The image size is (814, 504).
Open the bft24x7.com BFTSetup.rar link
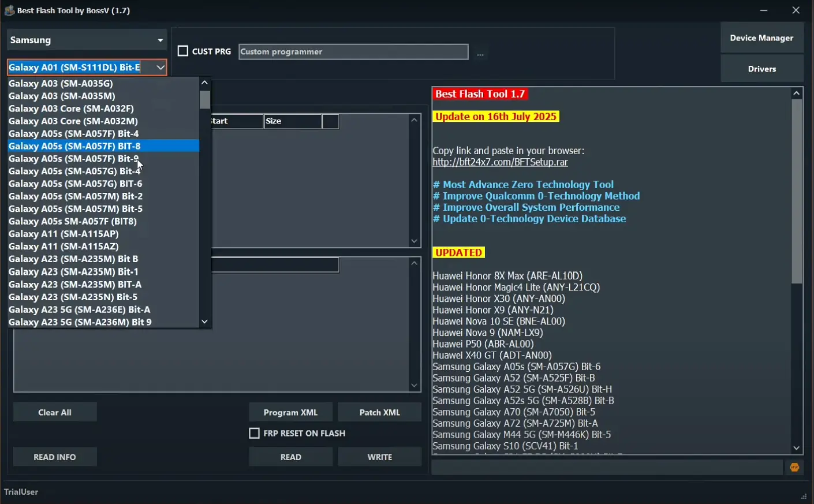501,162
